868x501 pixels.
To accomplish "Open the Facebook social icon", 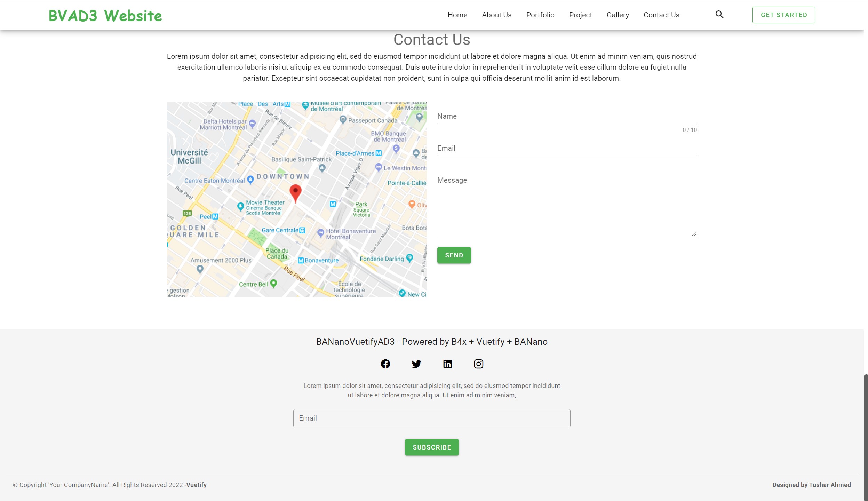I will point(385,364).
